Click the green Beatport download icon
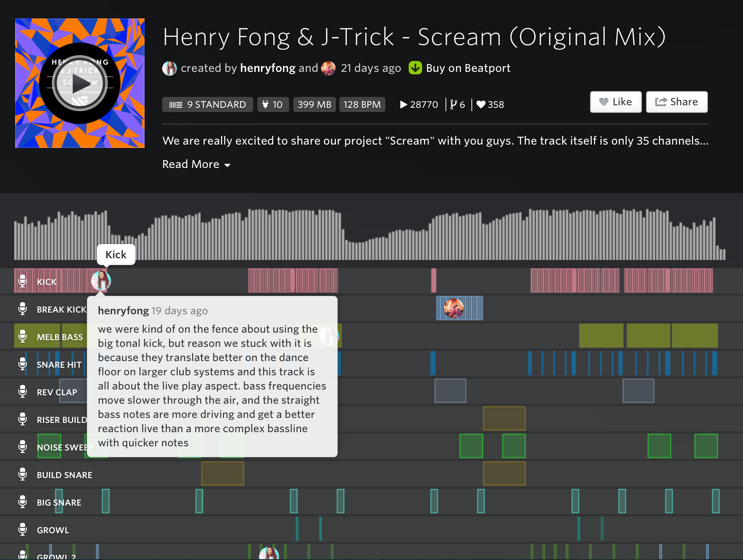The height and width of the screenshot is (560, 743). [415, 68]
